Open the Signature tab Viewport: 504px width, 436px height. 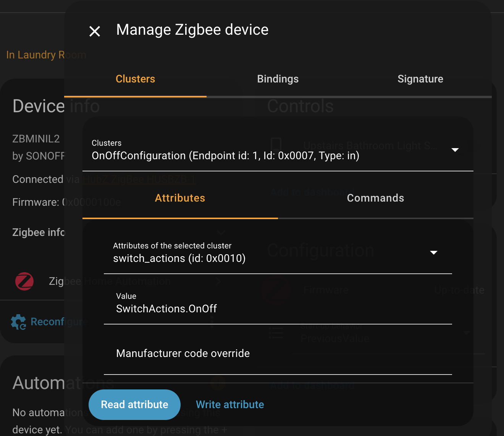(x=420, y=79)
